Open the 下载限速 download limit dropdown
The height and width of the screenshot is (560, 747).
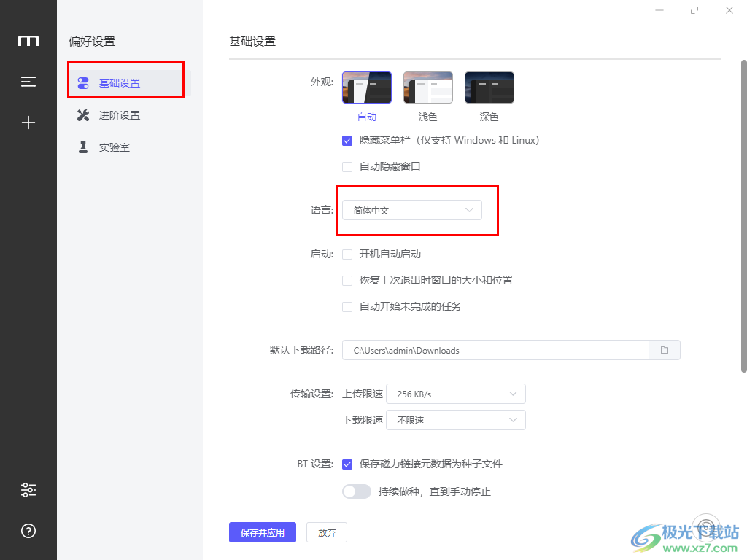pyautogui.click(x=455, y=420)
